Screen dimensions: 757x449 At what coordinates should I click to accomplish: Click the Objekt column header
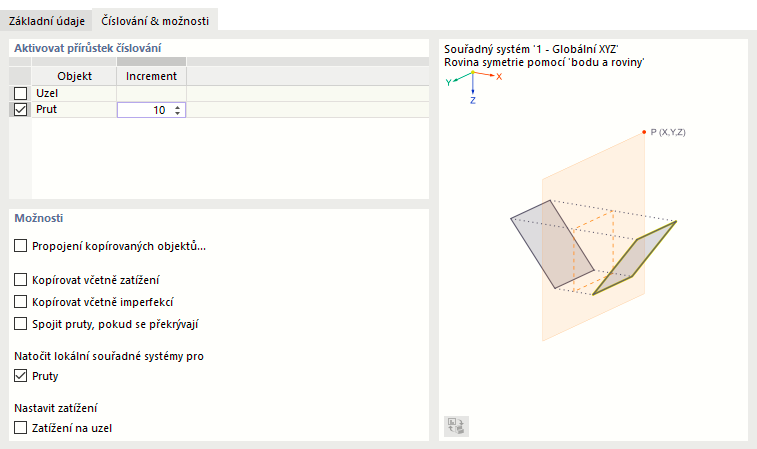click(74, 76)
